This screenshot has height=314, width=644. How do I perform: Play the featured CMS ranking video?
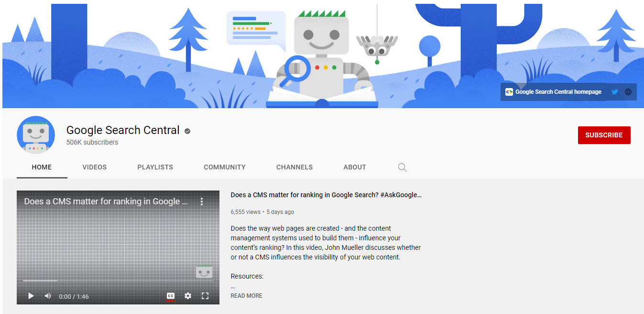(31, 296)
